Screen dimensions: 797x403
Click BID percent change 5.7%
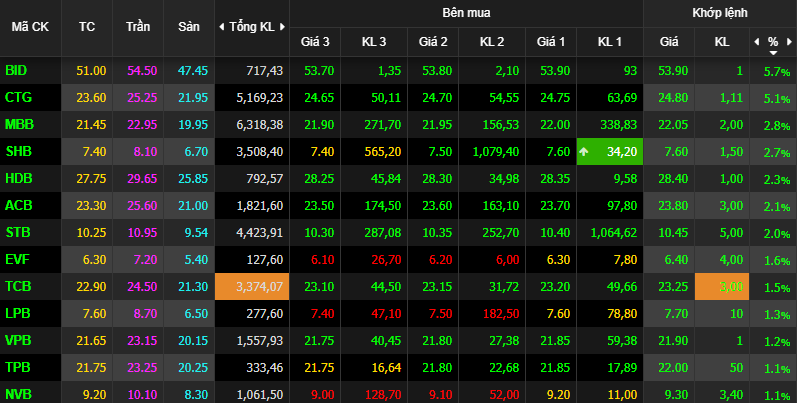pos(777,72)
